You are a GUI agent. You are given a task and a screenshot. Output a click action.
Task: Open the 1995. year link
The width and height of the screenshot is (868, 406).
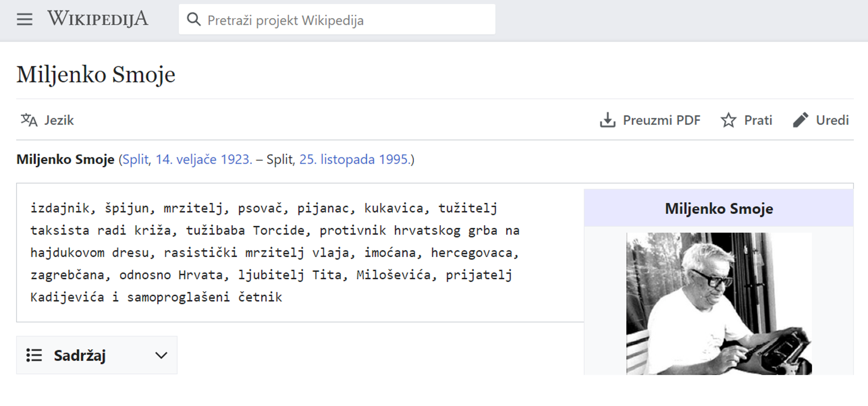pyautogui.click(x=394, y=159)
